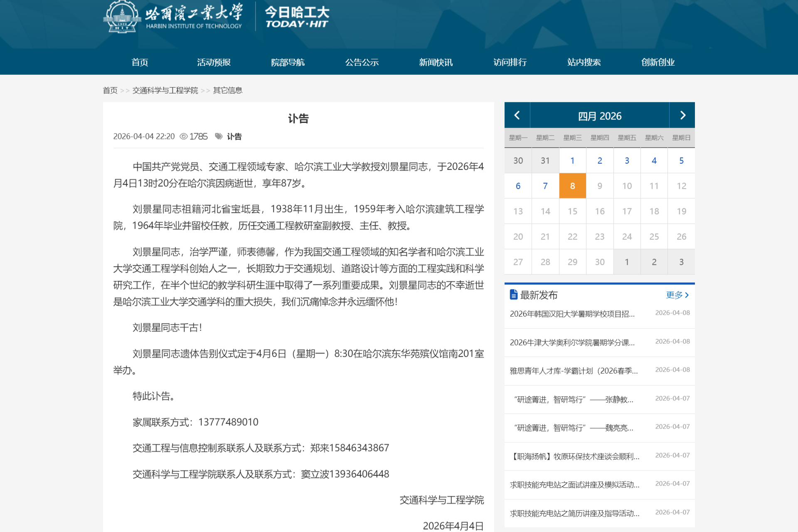Go to 公告公示 in navigation
798x532 pixels.
click(362, 62)
